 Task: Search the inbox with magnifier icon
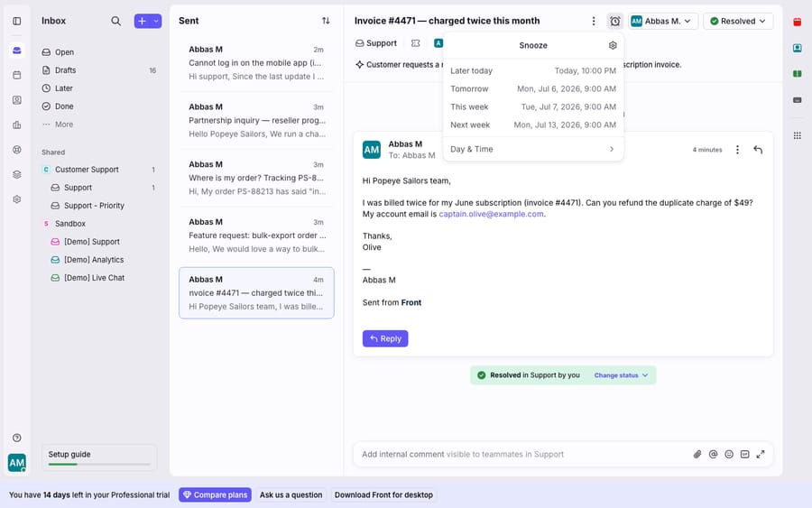[116, 21]
